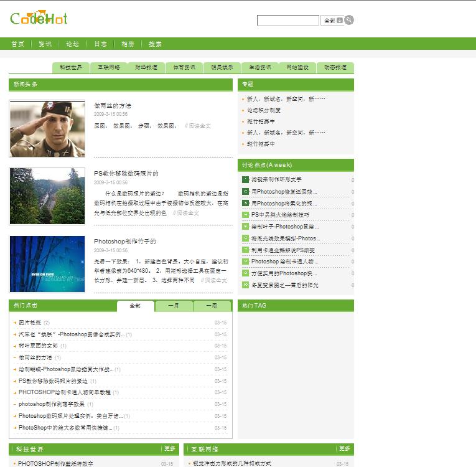Viewport: 476px width, 467px height.
Task: Open photoshop制作剥落字效果 link
Action: pos(52,404)
